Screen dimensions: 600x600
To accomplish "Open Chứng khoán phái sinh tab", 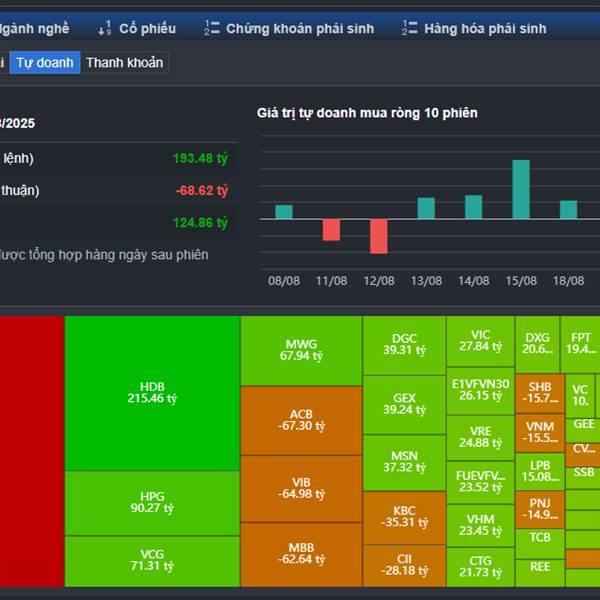I will [x=300, y=29].
